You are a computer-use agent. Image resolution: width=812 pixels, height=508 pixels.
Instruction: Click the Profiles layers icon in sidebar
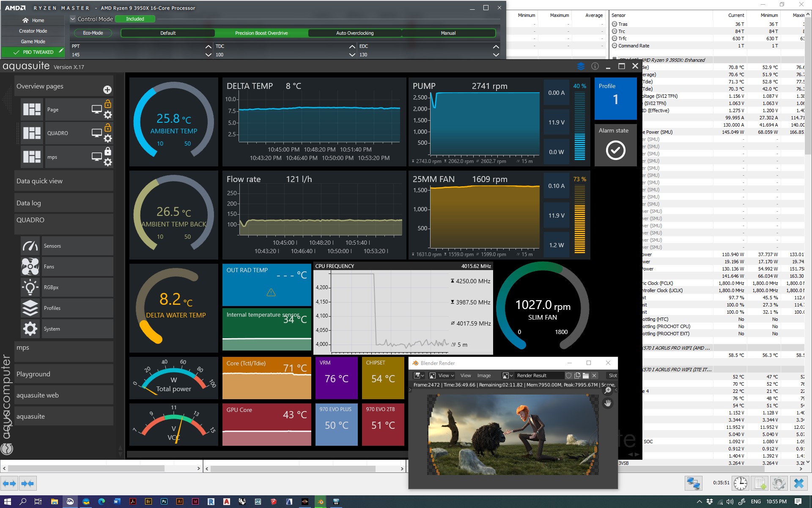coord(30,308)
